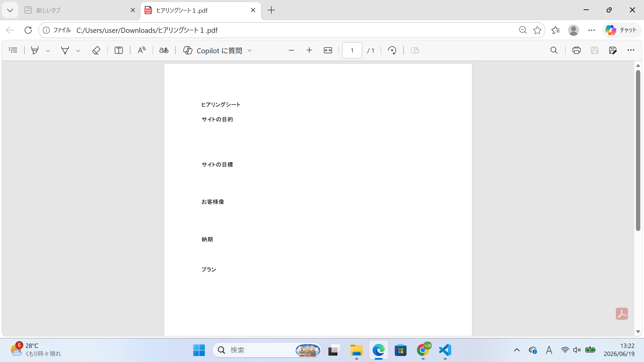Click the IME input mode A indicator
The height and width of the screenshot is (362, 644).
point(549,350)
